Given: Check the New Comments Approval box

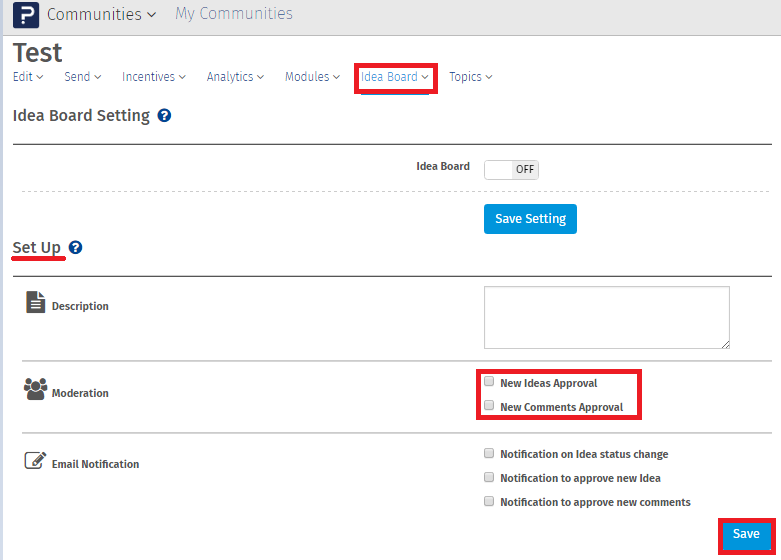Looking at the screenshot, I should point(489,406).
